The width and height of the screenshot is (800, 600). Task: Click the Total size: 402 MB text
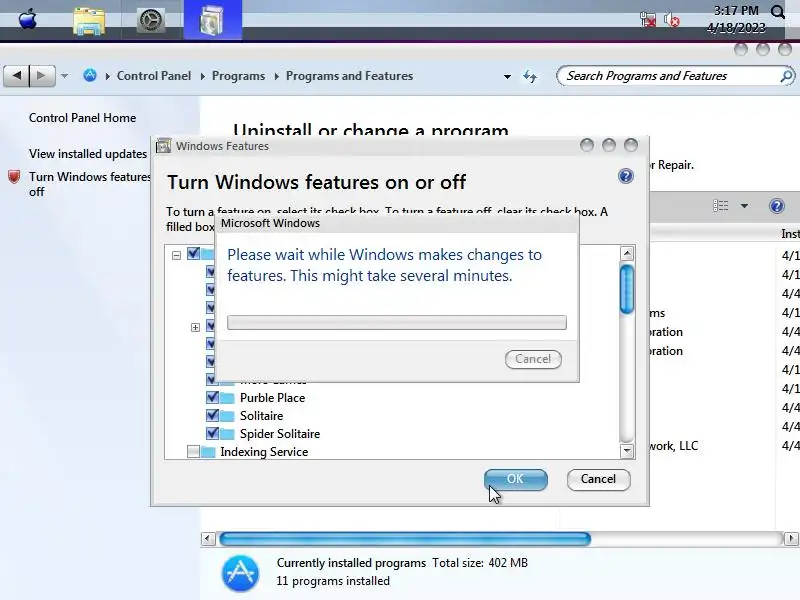480,563
